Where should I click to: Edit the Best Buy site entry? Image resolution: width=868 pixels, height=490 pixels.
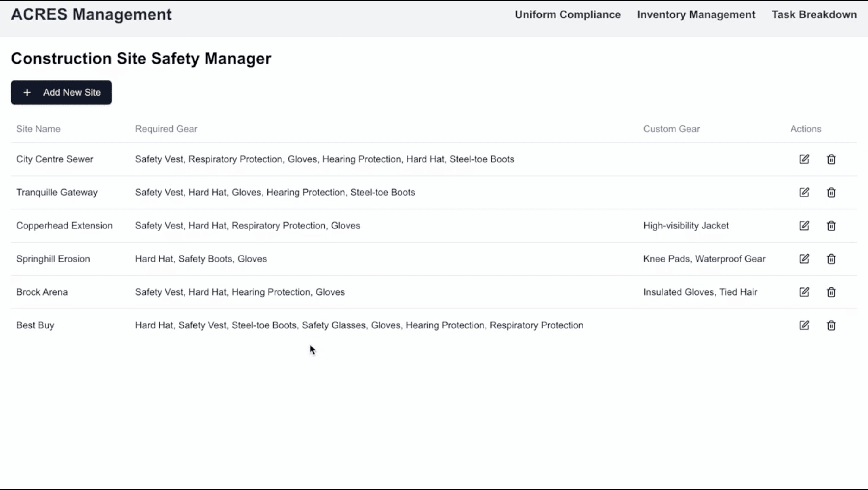coord(804,325)
